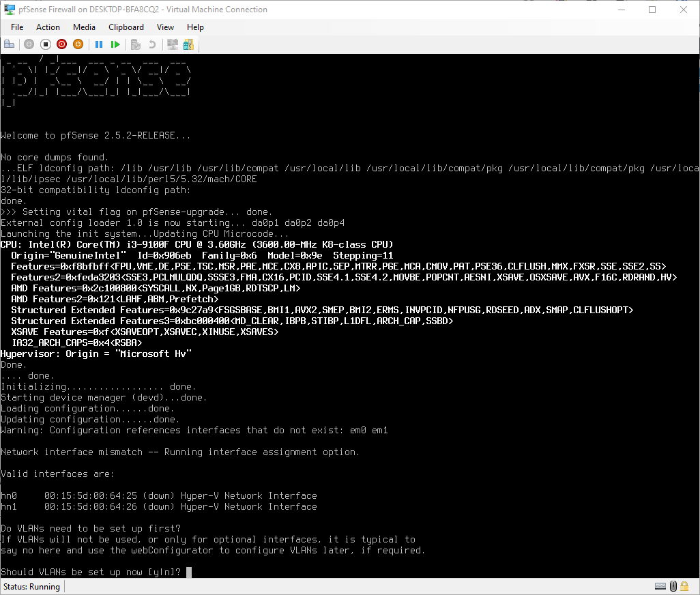The height and width of the screenshot is (595, 700).
Task: Click the 'Welcome to pfSense 2.5.2-RELEASE...' line
Action: click(x=96, y=136)
